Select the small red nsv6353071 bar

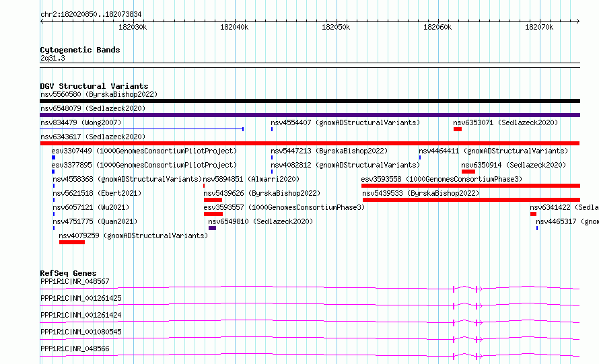coord(458,129)
